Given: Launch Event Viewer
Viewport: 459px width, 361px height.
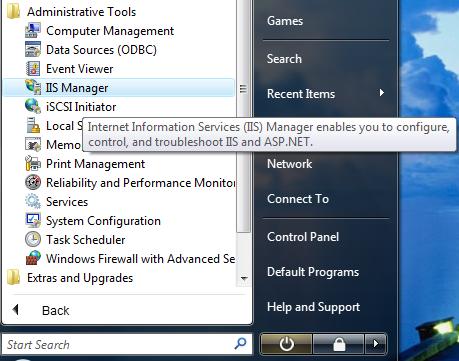Looking at the screenshot, I should (80, 69).
